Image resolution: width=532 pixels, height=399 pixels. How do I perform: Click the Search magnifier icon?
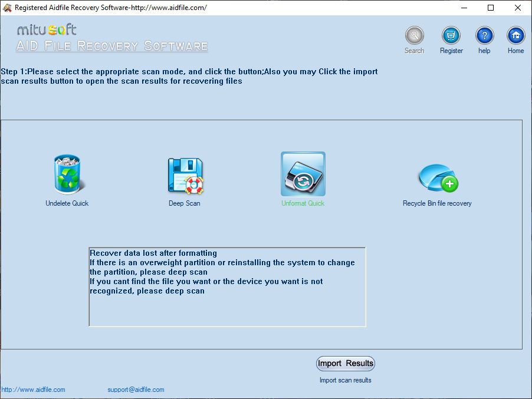tap(414, 35)
